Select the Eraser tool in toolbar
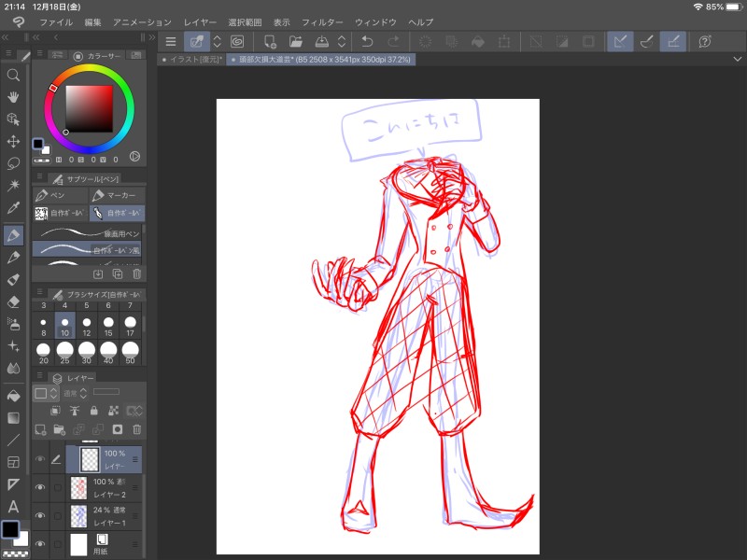The height and width of the screenshot is (560, 747). click(13, 301)
